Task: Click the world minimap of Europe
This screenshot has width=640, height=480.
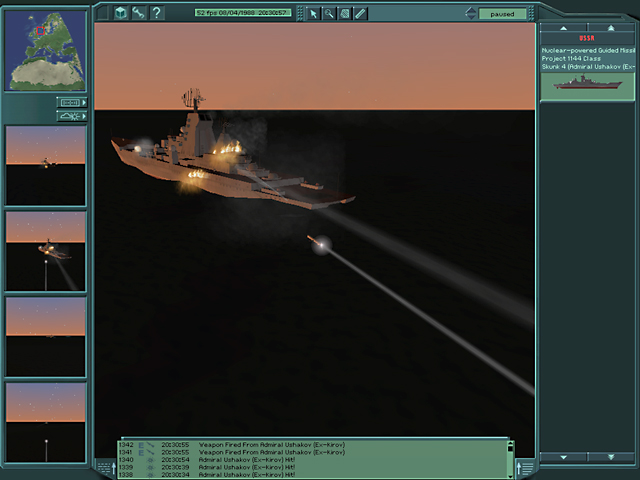Action: tap(45, 50)
